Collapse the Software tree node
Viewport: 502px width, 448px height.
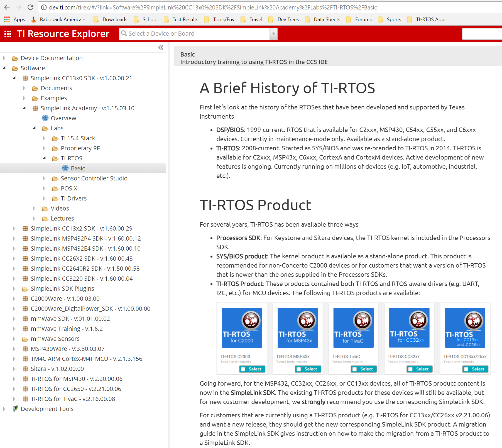[4, 68]
